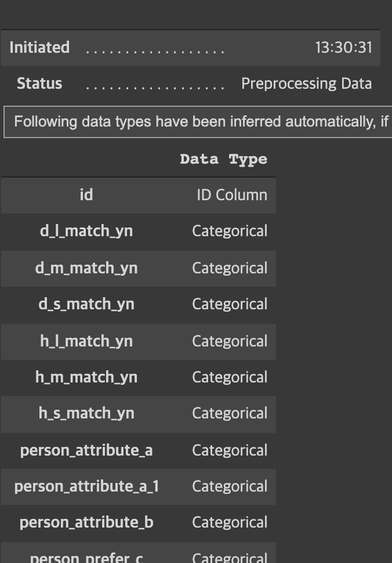
Task: Click the Preprocessing Data status text
Action: 306,84
